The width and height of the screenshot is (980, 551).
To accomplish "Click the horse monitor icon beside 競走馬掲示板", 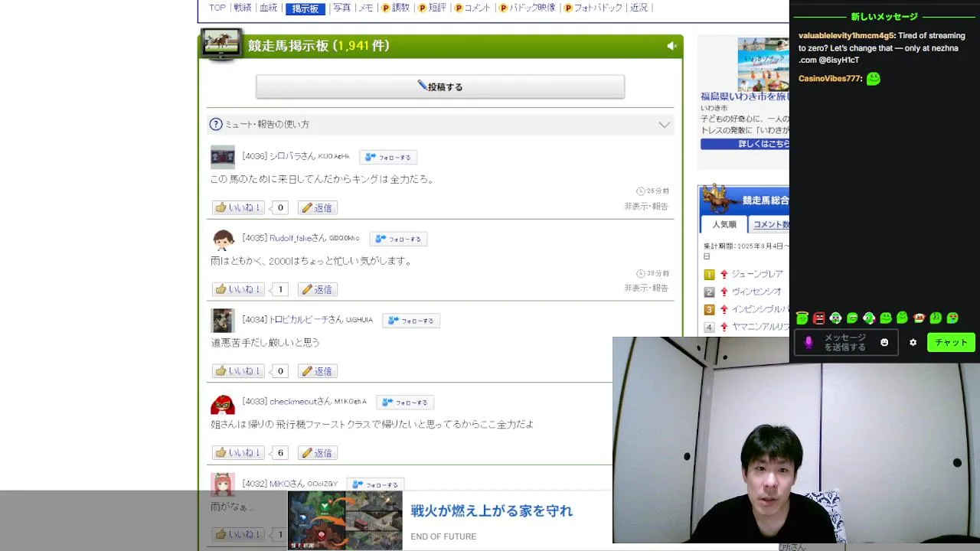I will [221, 44].
